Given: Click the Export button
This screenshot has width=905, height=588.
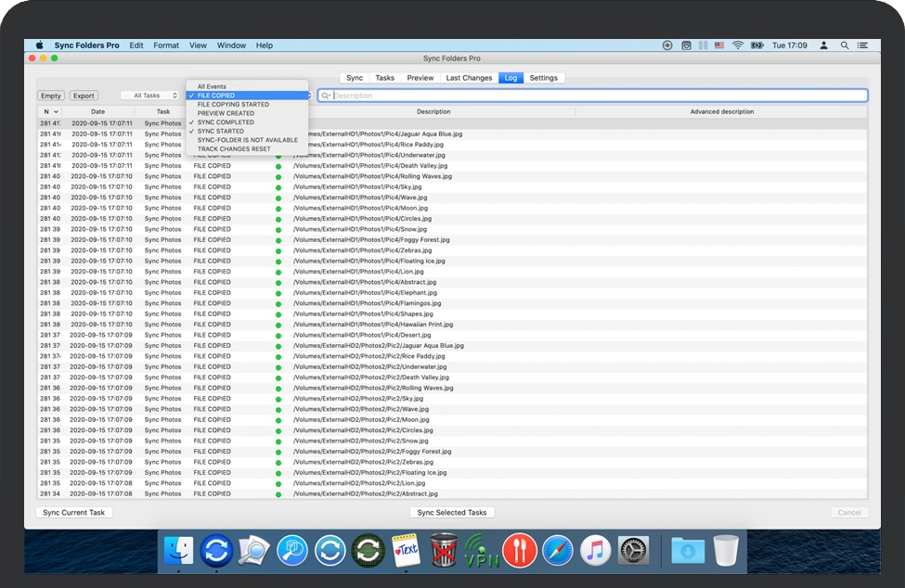Looking at the screenshot, I should pyautogui.click(x=84, y=96).
